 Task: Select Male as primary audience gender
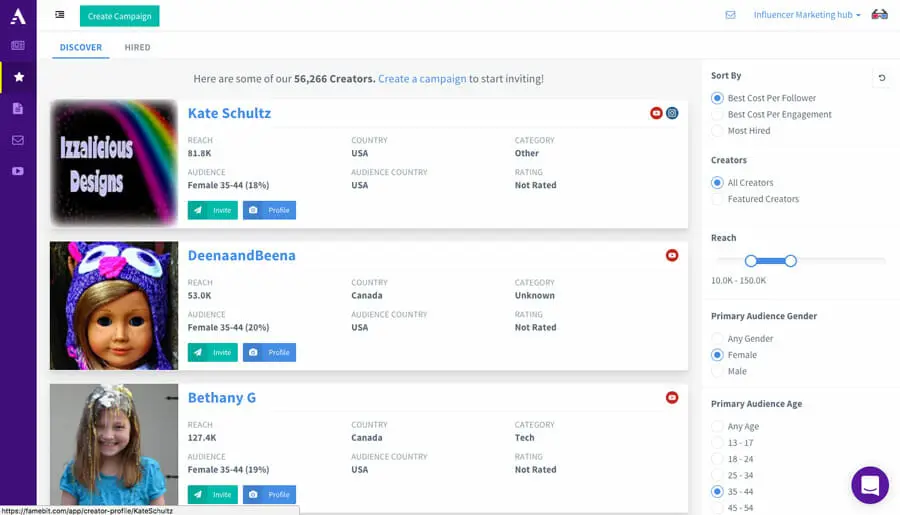click(717, 371)
